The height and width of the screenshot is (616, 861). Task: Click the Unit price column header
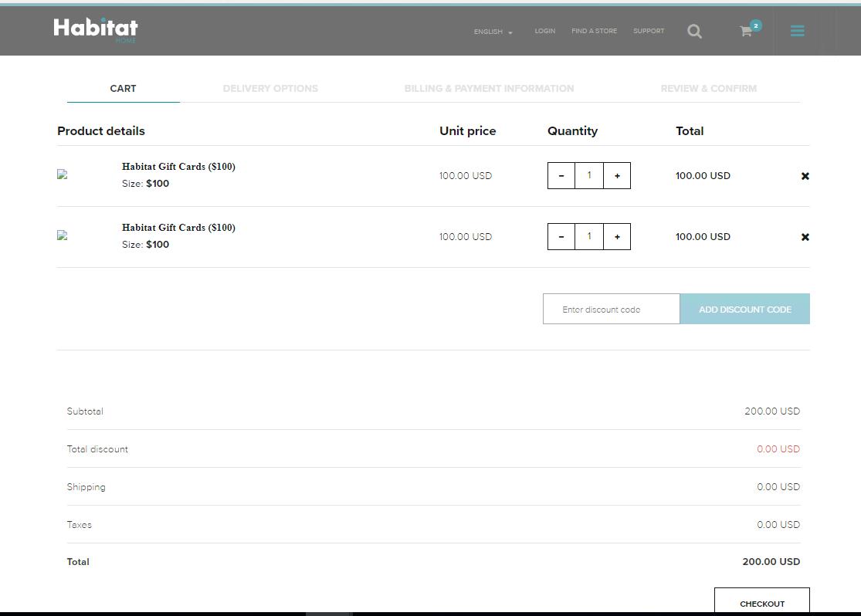point(468,130)
